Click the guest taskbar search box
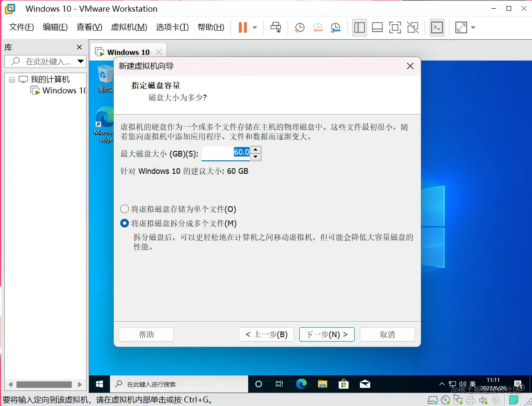Image resolution: width=532 pixels, height=406 pixels. pyautogui.click(x=179, y=384)
